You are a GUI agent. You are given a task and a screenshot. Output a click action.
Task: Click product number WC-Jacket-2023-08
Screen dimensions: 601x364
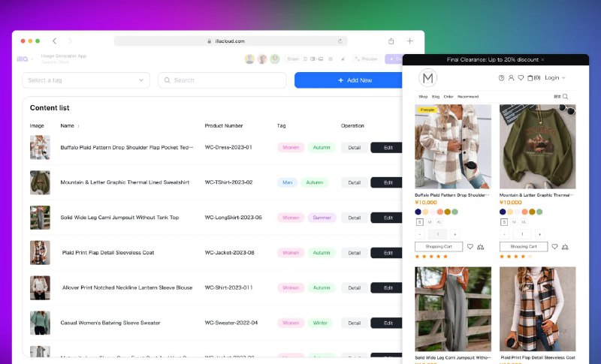point(230,253)
